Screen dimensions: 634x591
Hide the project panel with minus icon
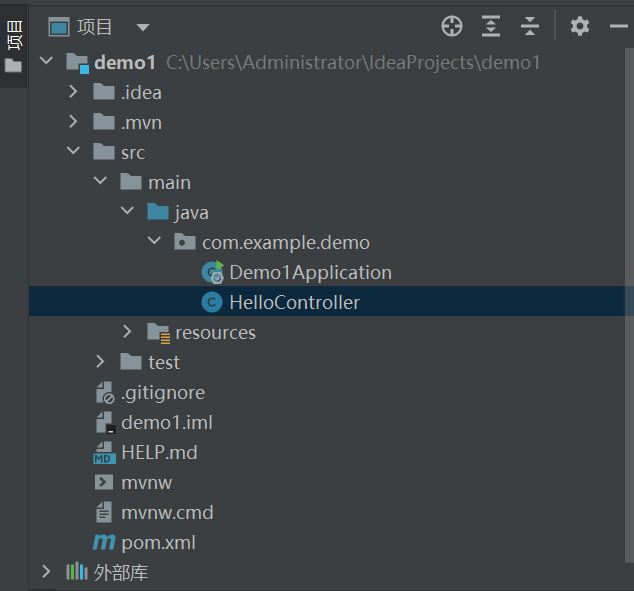pos(618,27)
